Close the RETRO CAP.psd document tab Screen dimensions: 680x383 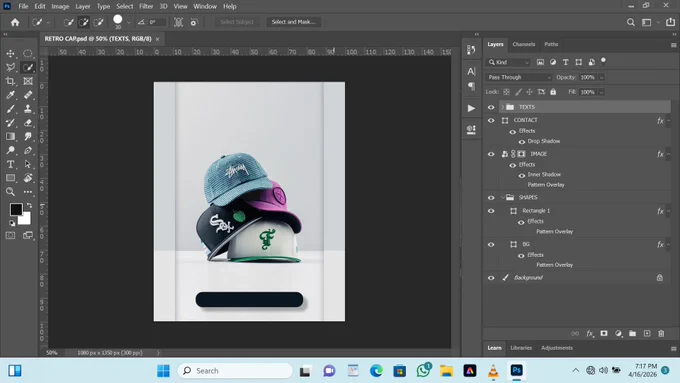click(157, 39)
